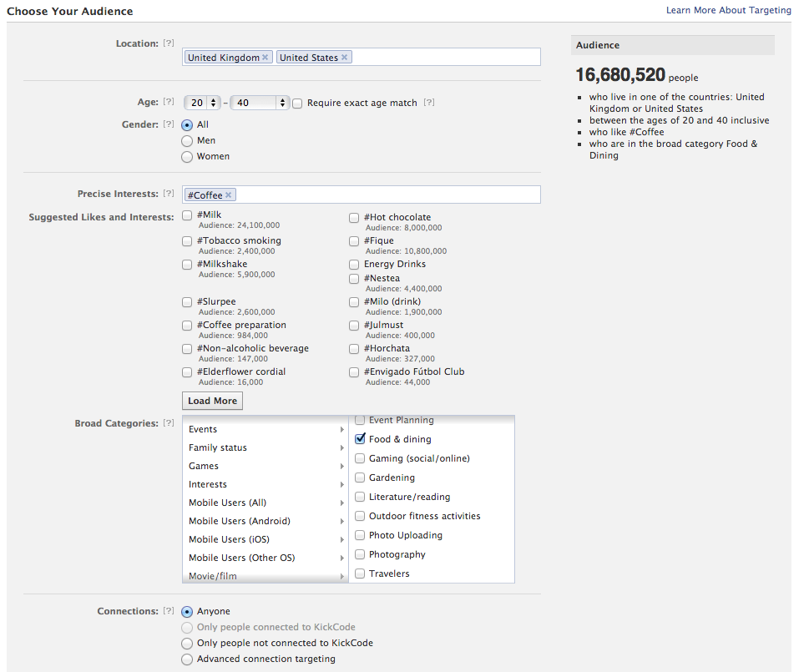Check the #Coffee preparation interest
Image resolution: width=804 pixels, height=672 pixels.
tap(187, 326)
